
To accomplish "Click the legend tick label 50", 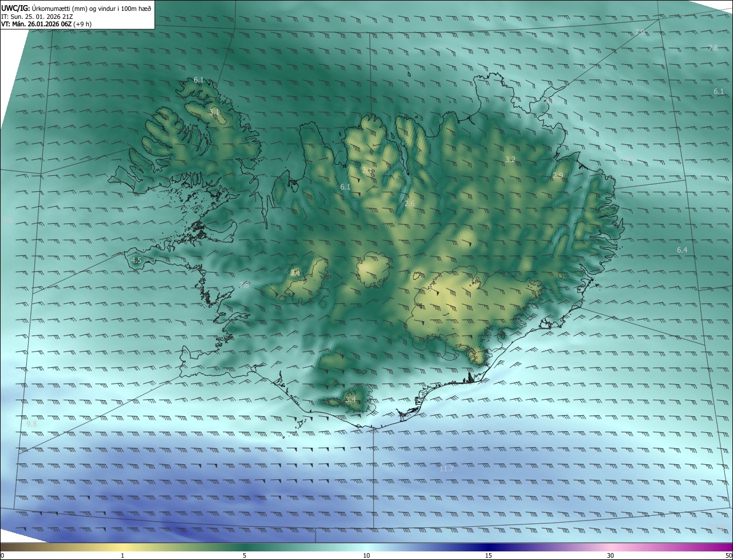I will 728,555.
